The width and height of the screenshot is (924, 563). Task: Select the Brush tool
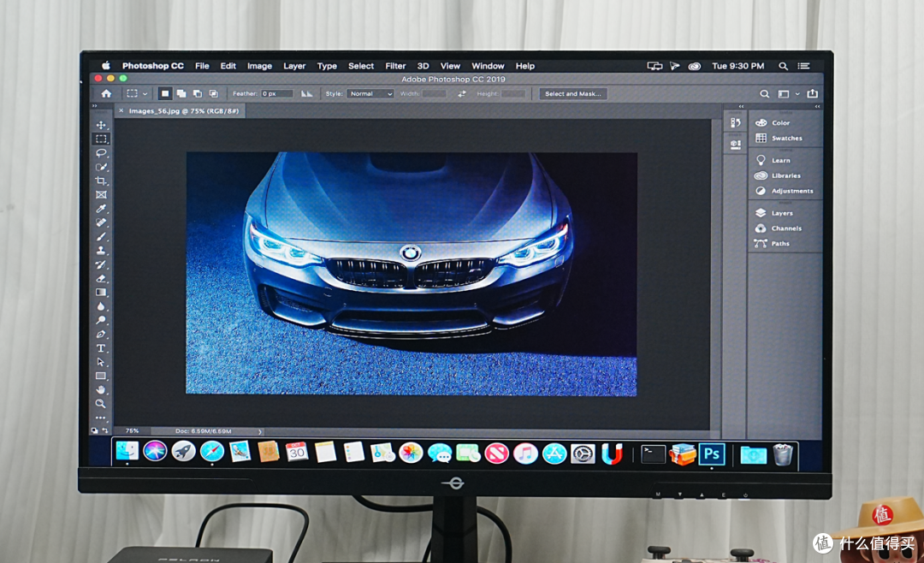101,237
